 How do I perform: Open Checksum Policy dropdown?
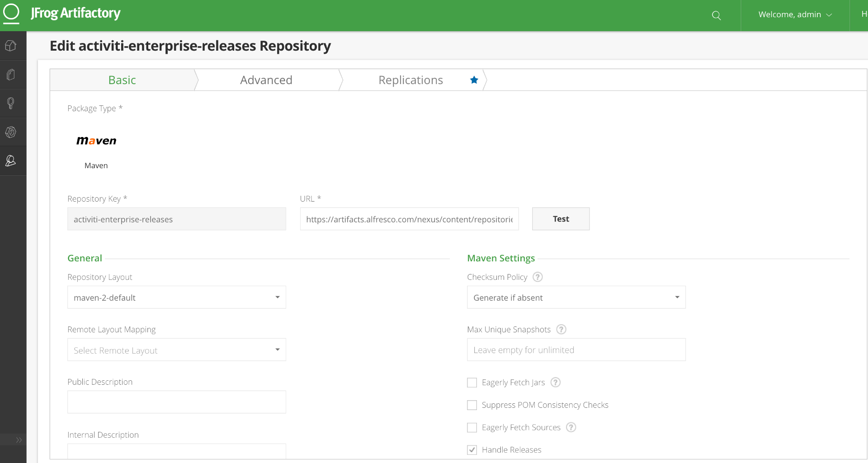point(576,297)
